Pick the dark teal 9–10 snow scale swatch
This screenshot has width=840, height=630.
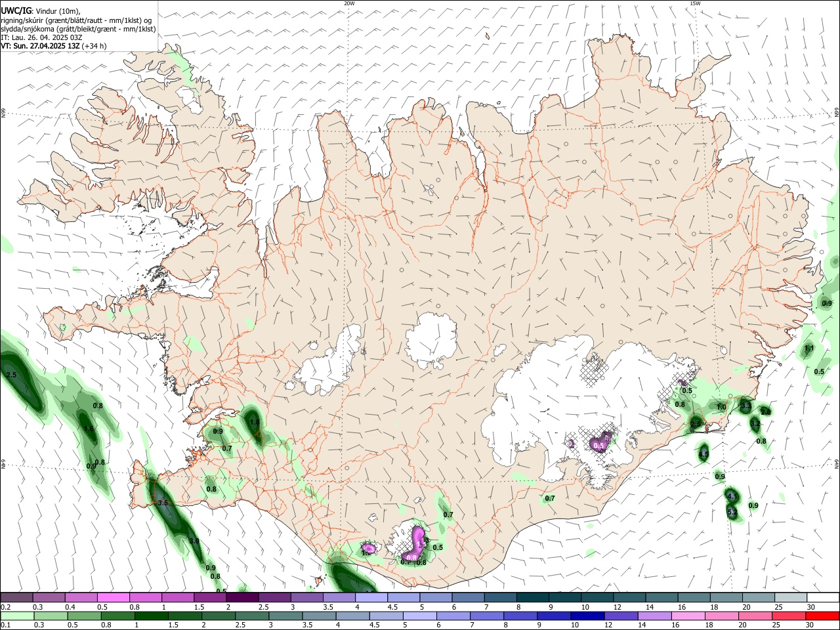565,598
